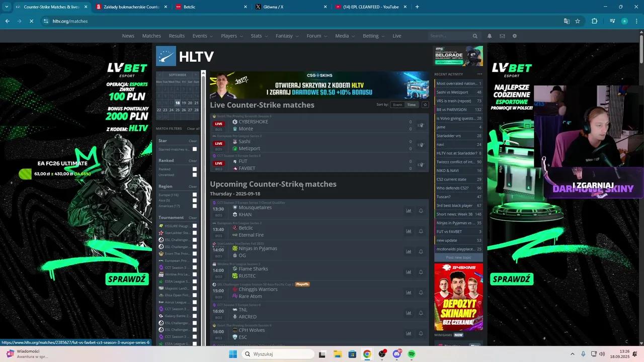644x362 pixels.
Task: Open File Explorer from taskbar
Action: pos(338,354)
